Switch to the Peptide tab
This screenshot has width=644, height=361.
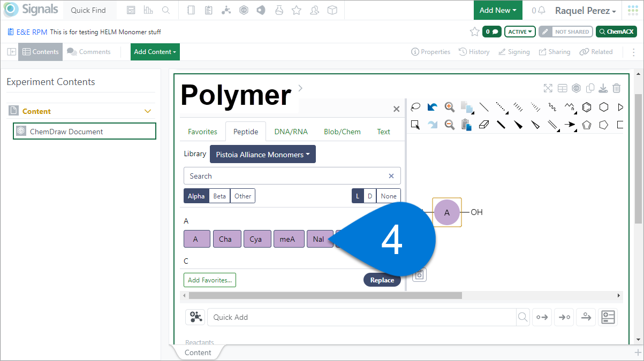click(246, 132)
